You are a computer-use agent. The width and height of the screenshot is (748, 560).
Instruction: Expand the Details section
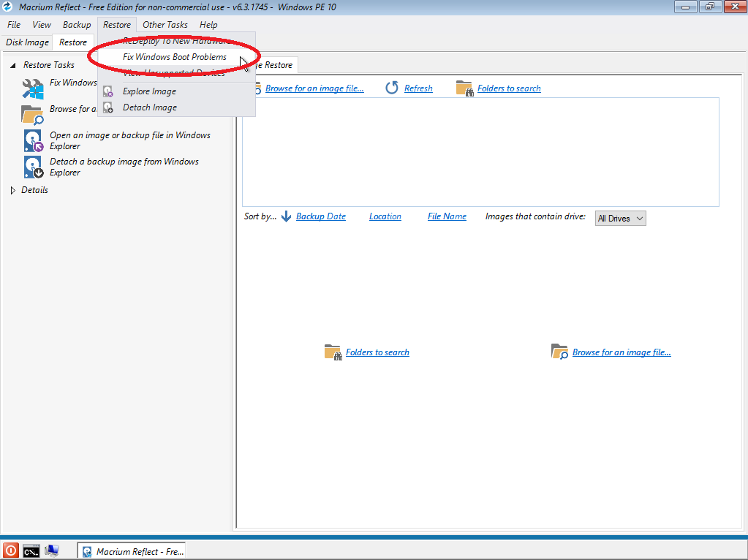13,190
